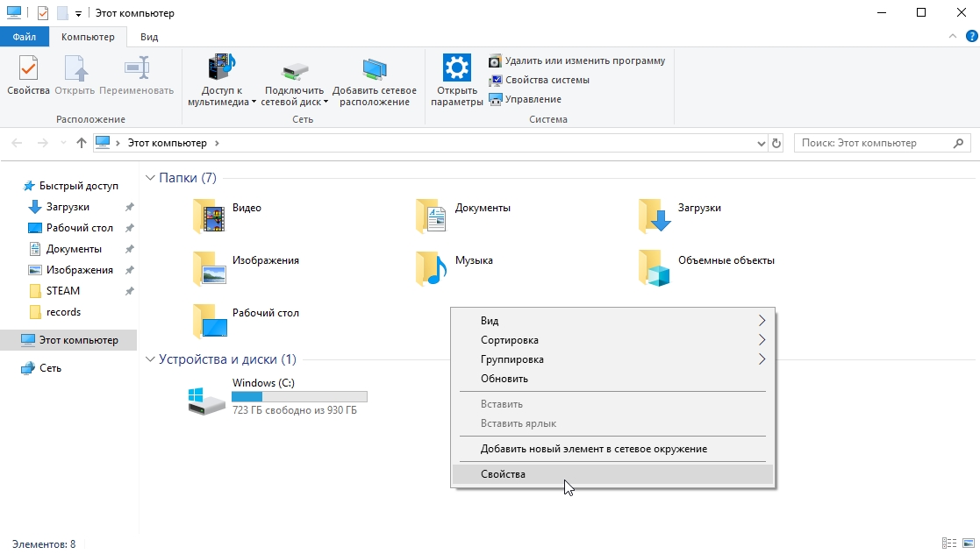Open the Музыка folder

454,268
